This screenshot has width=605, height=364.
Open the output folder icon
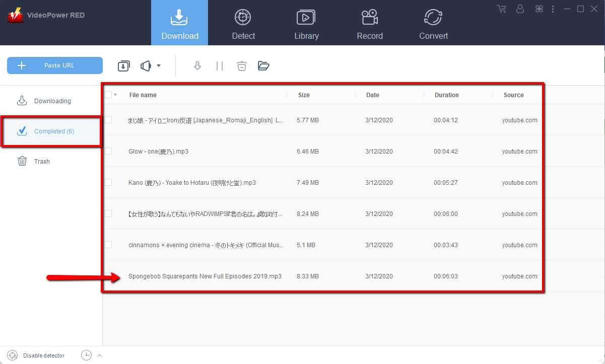point(263,66)
